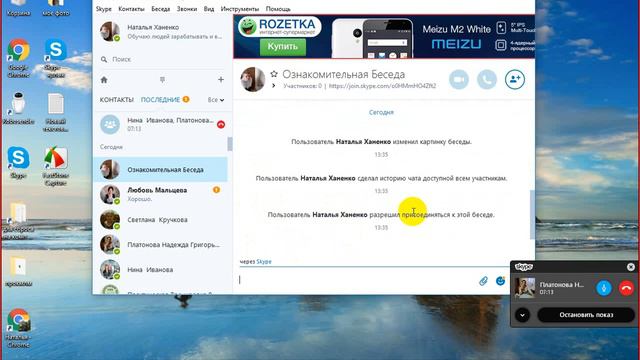Screen dimensions: 640x360
Task: Close the mini call window
Action: pos(631,267)
